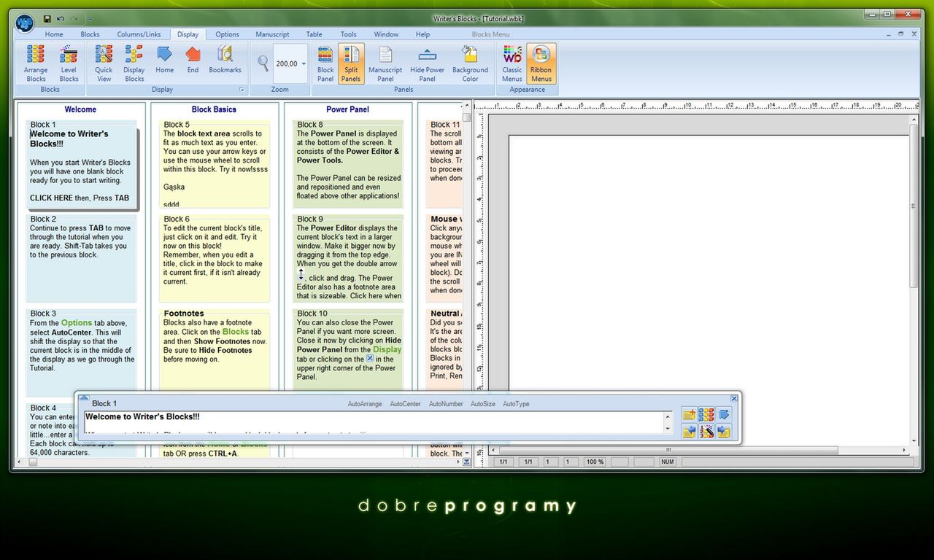Viewport: 934px width, 560px height.
Task: Toggle AutoType in the Power Panel
Action: (x=516, y=404)
